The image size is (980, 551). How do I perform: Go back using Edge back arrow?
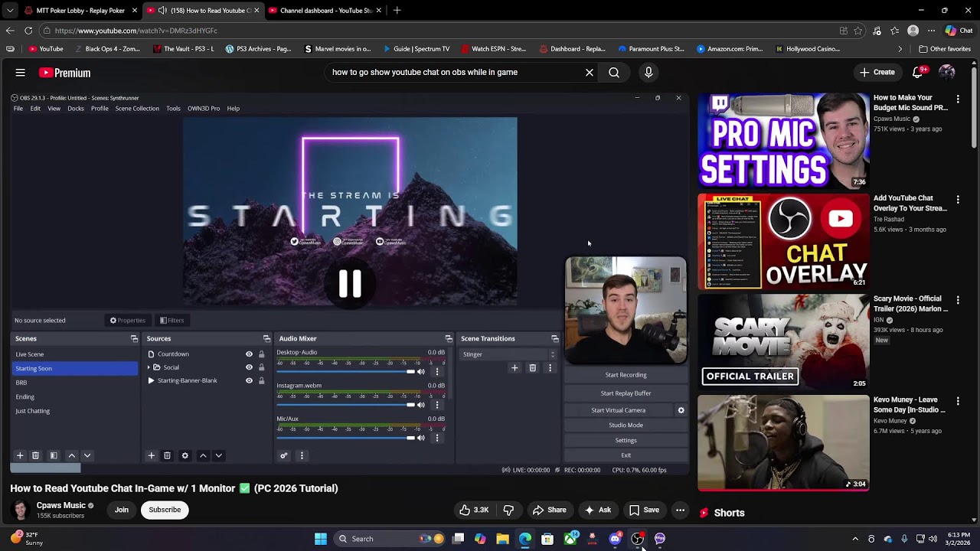tap(10, 31)
